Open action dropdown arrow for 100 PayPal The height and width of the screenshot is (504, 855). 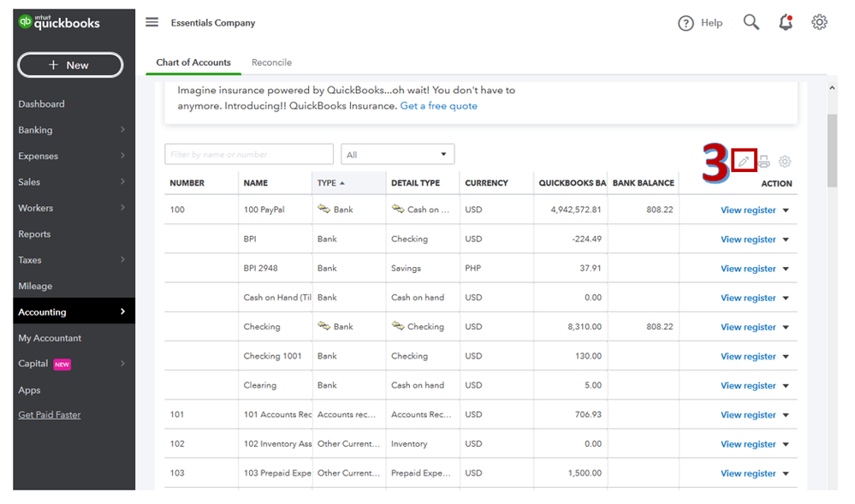[x=786, y=210]
